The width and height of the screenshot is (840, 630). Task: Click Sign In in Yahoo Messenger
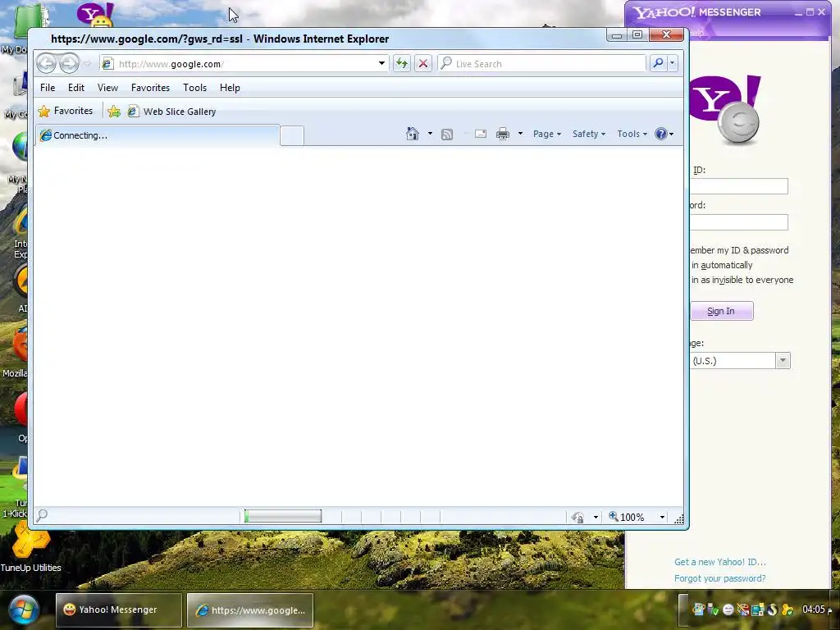[x=721, y=311]
